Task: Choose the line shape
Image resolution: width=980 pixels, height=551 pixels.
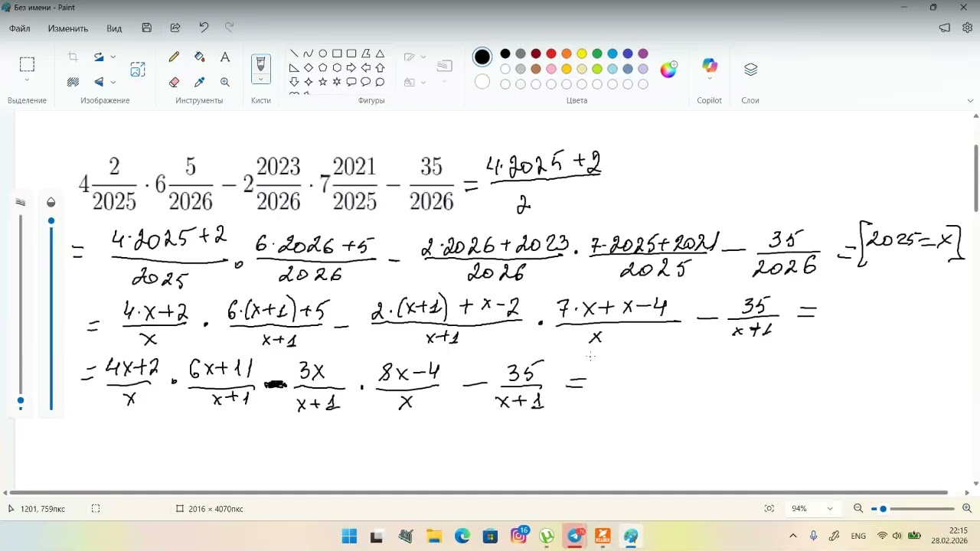Action: pos(294,54)
